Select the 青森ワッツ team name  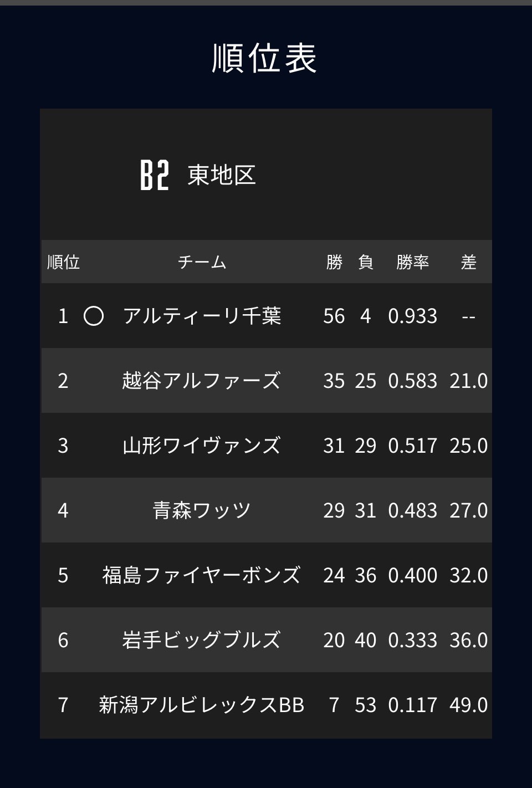click(x=202, y=510)
